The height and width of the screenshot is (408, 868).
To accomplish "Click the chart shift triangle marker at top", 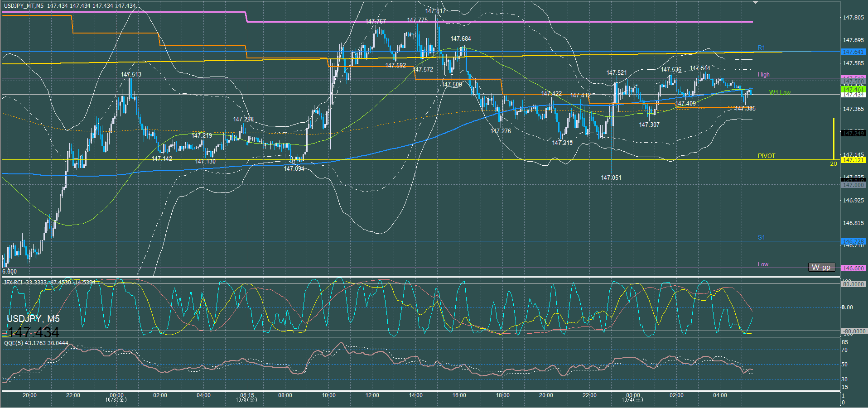I will (x=755, y=3).
